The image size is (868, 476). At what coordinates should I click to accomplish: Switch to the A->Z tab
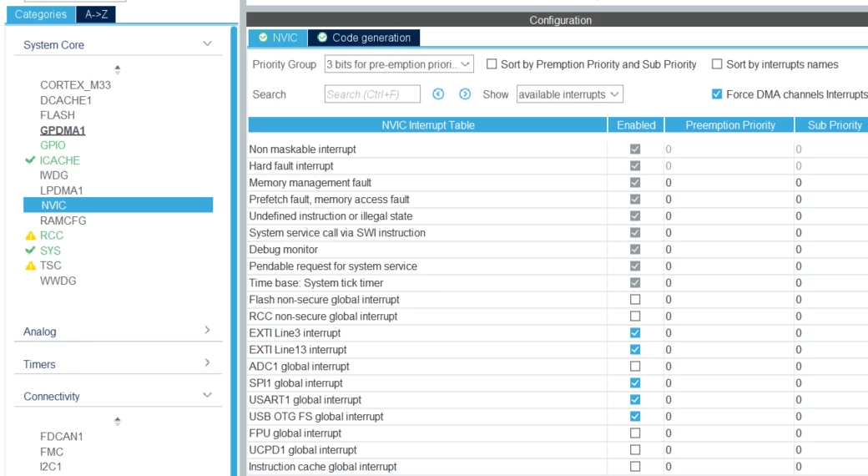click(96, 14)
